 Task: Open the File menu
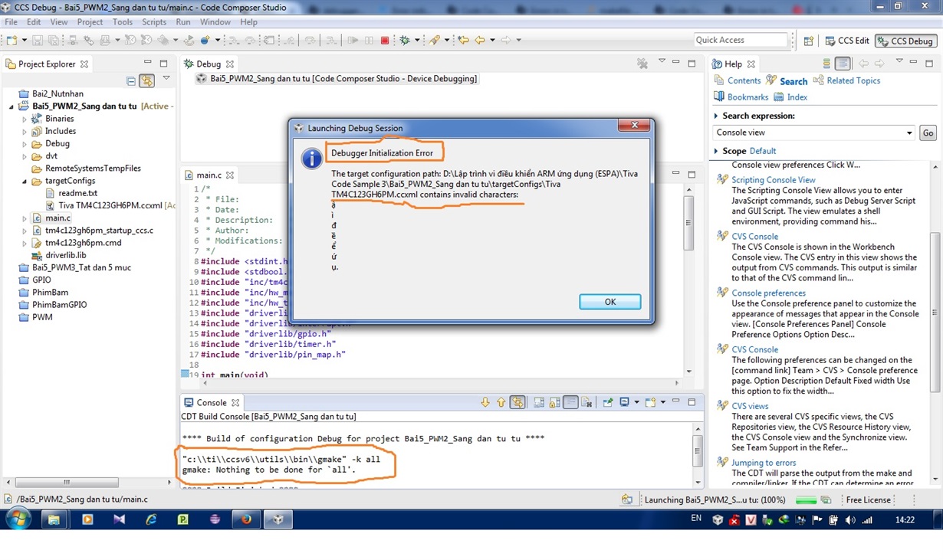point(11,22)
